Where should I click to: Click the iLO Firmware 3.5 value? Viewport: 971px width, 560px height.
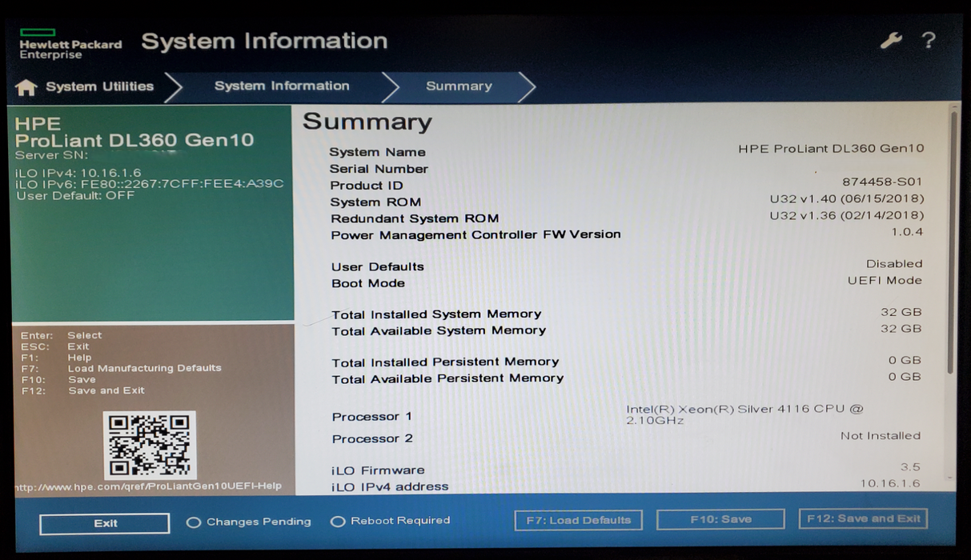pos(910,467)
